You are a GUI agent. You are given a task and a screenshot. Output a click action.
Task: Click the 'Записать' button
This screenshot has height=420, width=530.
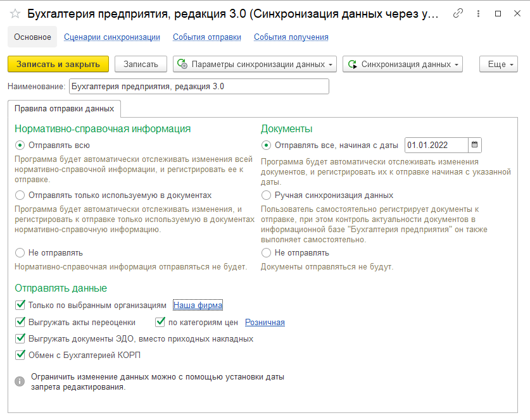coord(141,64)
